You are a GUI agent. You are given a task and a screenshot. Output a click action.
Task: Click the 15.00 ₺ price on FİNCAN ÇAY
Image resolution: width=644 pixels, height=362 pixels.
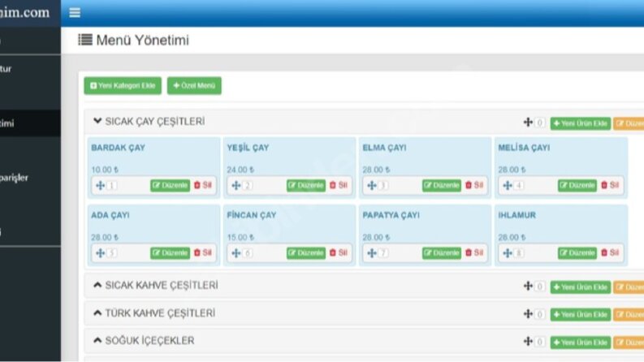[240, 237]
